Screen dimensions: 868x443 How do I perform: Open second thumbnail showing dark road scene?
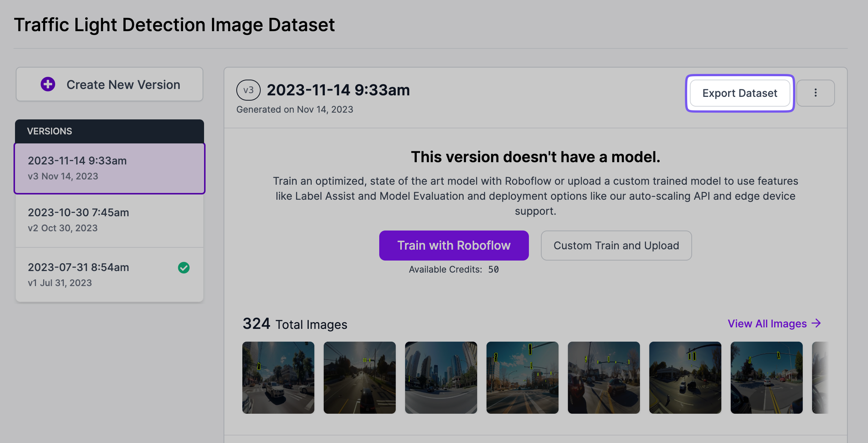tap(360, 378)
